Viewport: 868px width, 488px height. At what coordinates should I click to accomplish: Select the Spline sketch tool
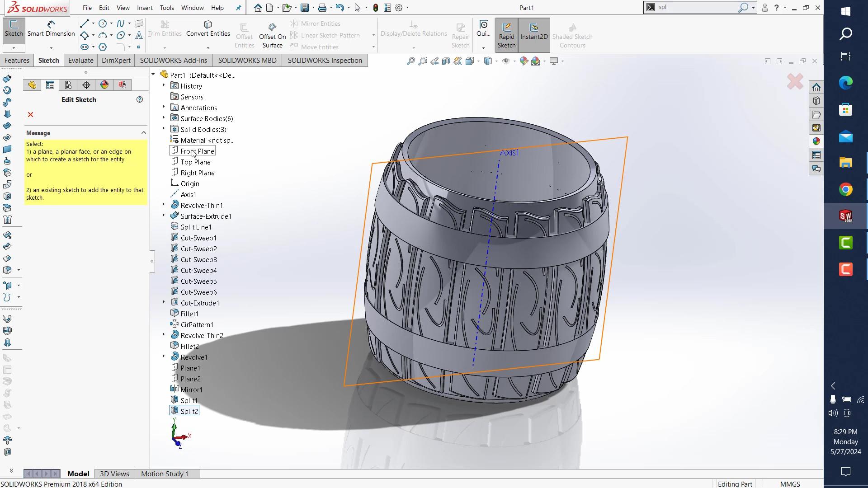click(x=120, y=23)
